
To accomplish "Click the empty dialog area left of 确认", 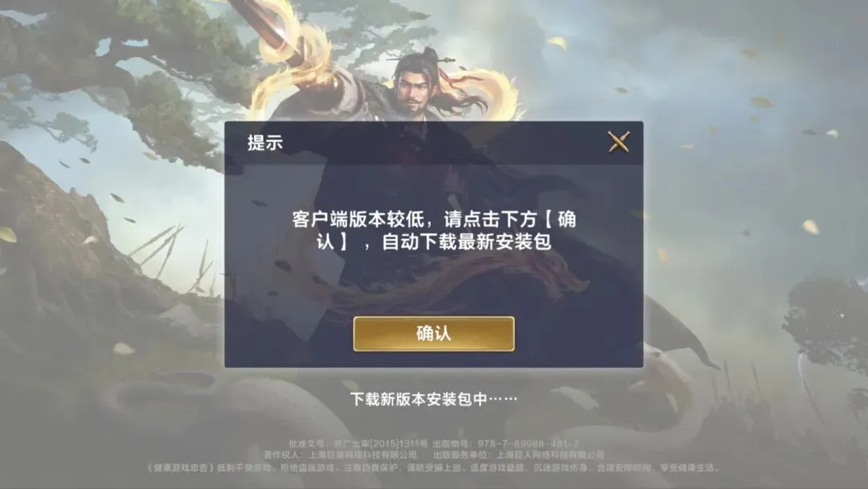I will [x=288, y=334].
